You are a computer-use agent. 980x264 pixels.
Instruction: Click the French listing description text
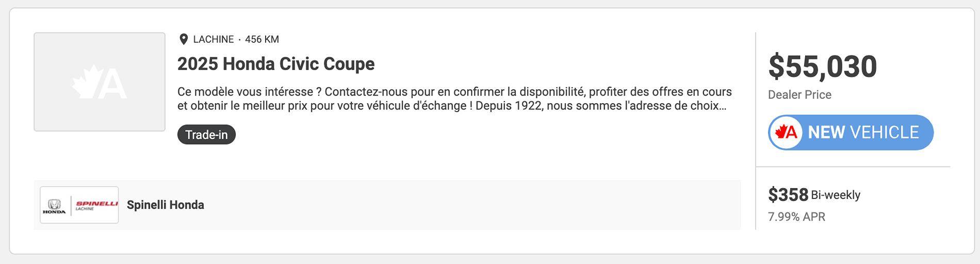pyautogui.click(x=454, y=99)
